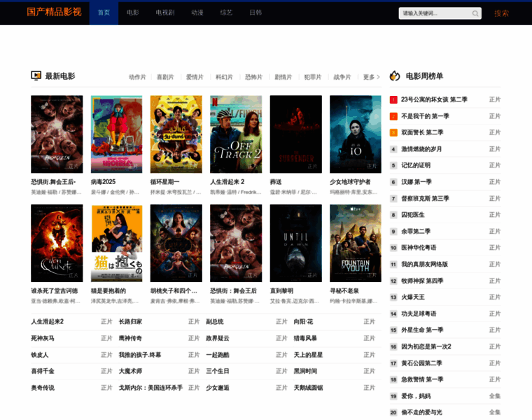Click the 国产精品影视 site logo
The height and width of the screenshot is (420, 532).
pos(55,12)
